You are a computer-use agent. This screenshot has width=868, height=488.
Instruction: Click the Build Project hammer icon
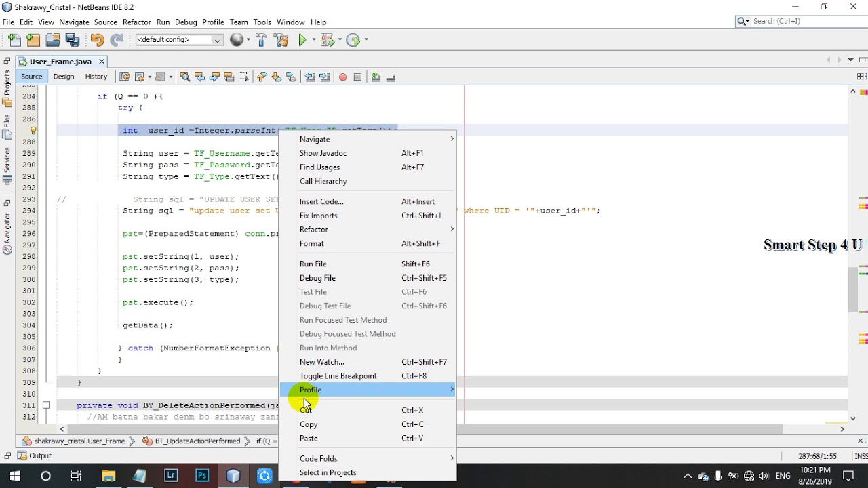[261, 40]
